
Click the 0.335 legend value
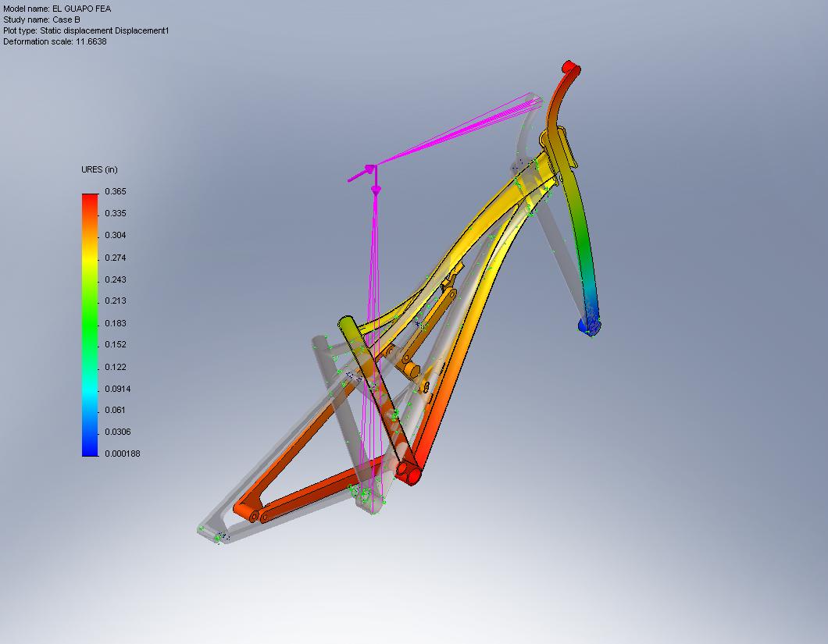pyautogui.click(x=115, y=213)
